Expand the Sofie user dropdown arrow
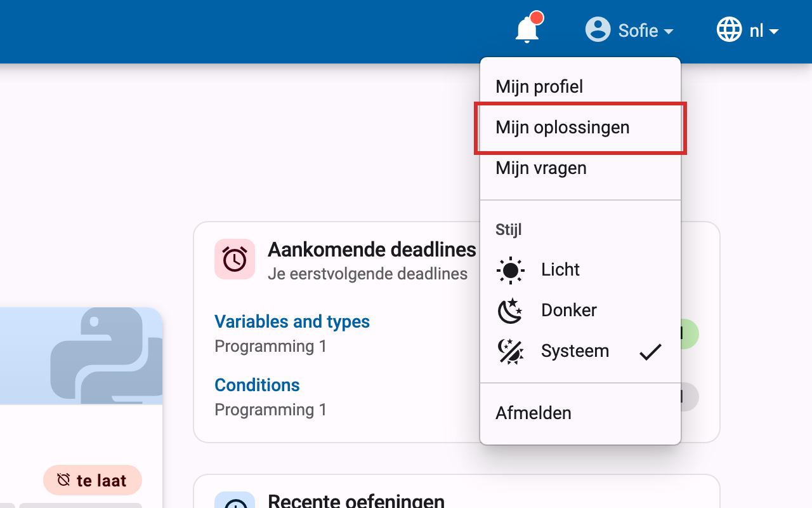This screenshot has width=812, height=508. pos(669,31)
